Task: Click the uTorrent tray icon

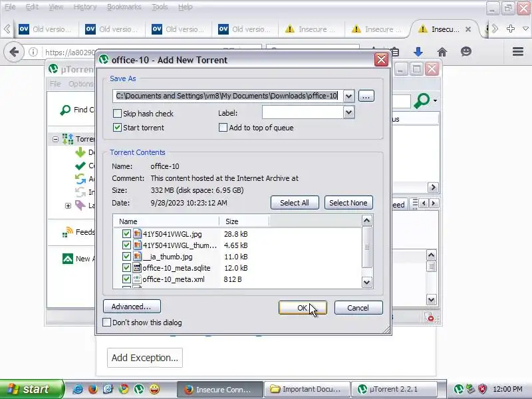Action: coord(459,389)
